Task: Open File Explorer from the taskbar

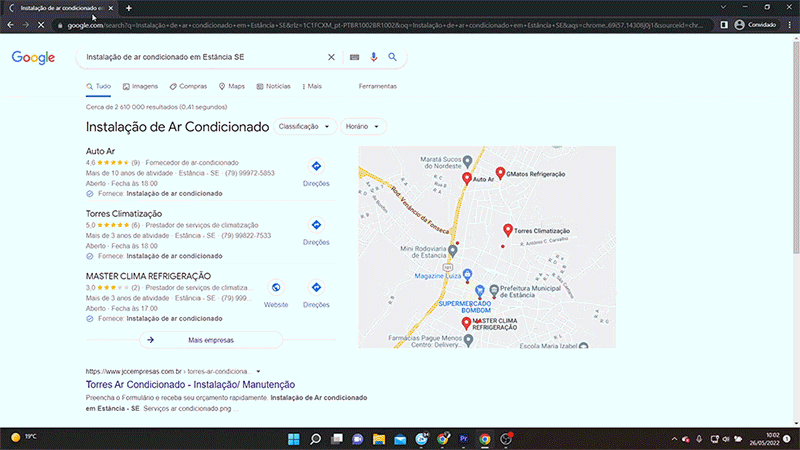Action: (379, 439)
